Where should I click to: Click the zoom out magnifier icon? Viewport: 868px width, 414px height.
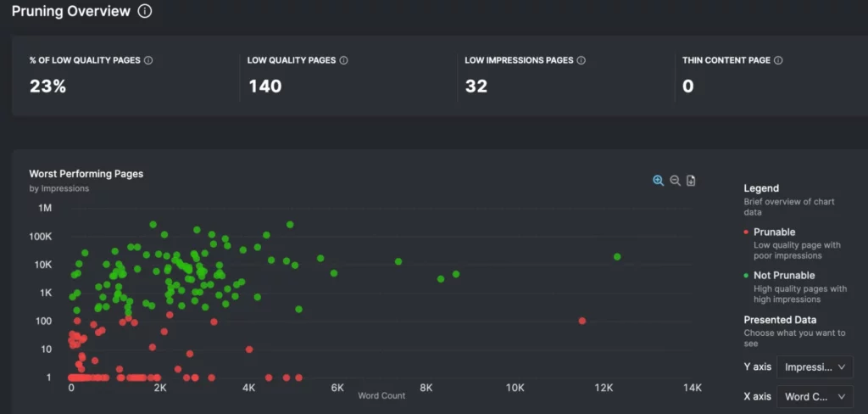[x=675, y=181]
